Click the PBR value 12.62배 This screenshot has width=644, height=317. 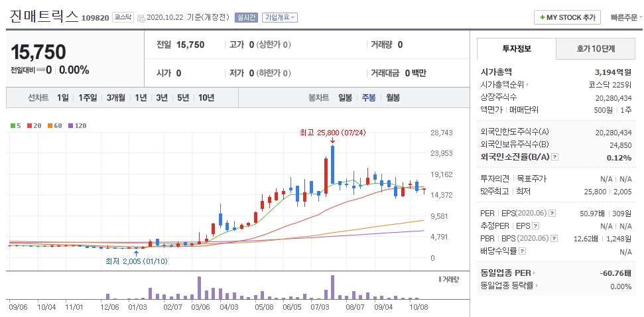click(x=587, y=238)
